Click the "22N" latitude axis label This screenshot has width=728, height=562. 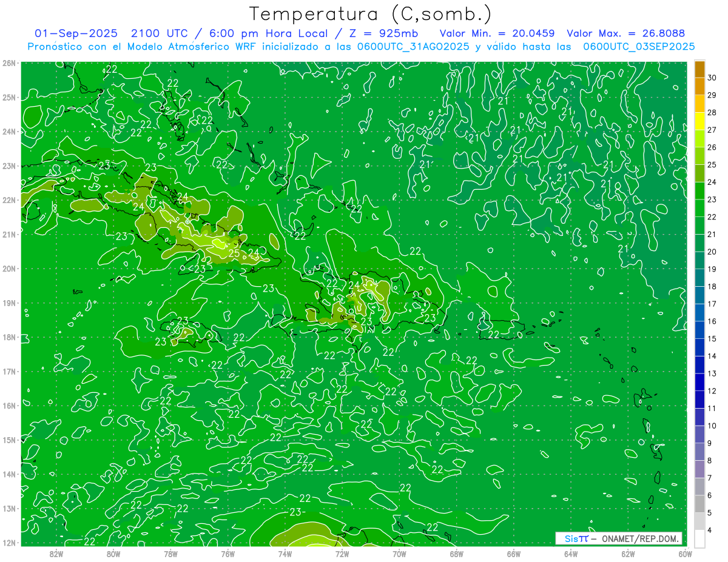[8, 200]
